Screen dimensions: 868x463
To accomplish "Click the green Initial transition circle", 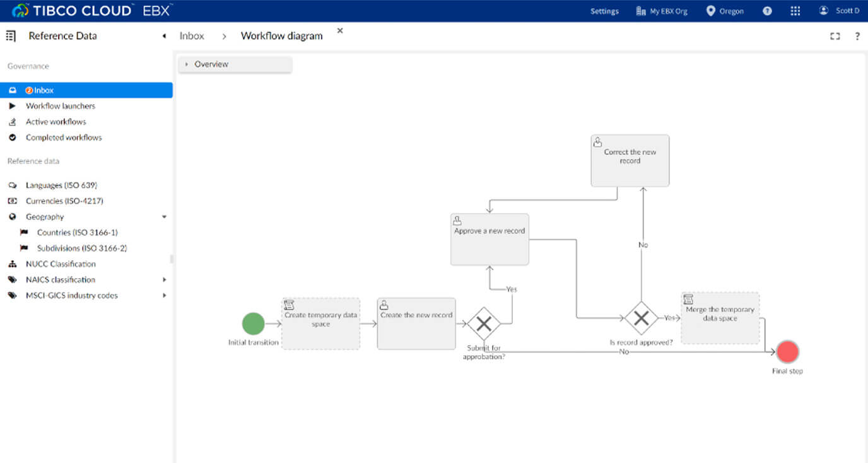I will point(254,324).
